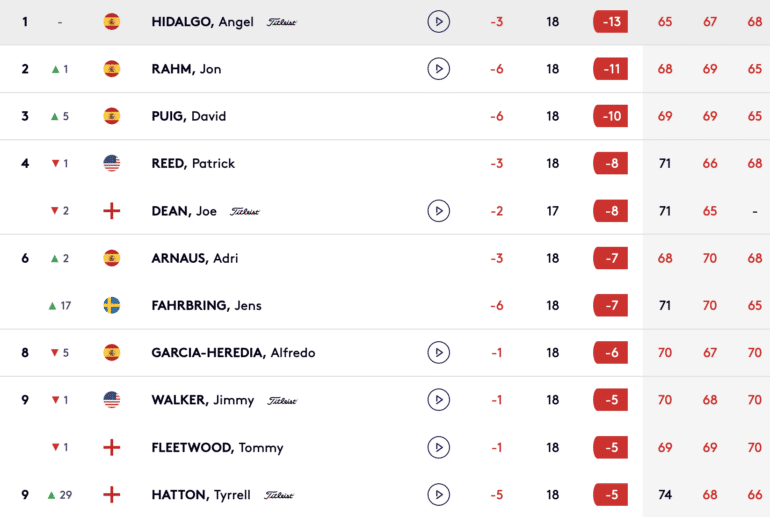Click Hidalgo's -13 total score badge
The width and height of the screenshot is (770, 517).
[610, 22]
